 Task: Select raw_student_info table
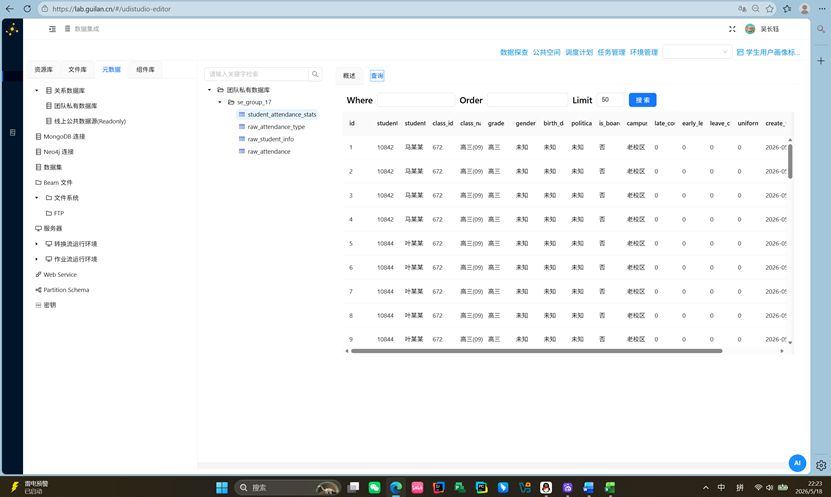point(271,139)
